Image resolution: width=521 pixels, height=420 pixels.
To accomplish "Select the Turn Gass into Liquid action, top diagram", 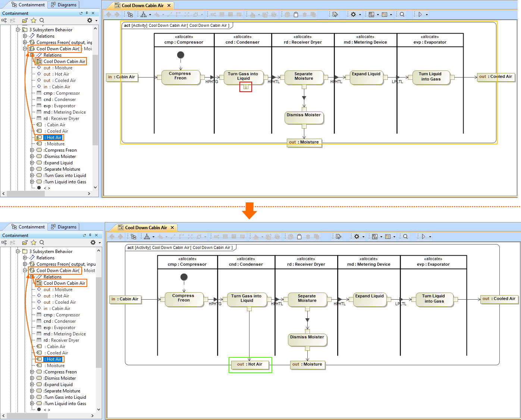I will click(243, 76).
